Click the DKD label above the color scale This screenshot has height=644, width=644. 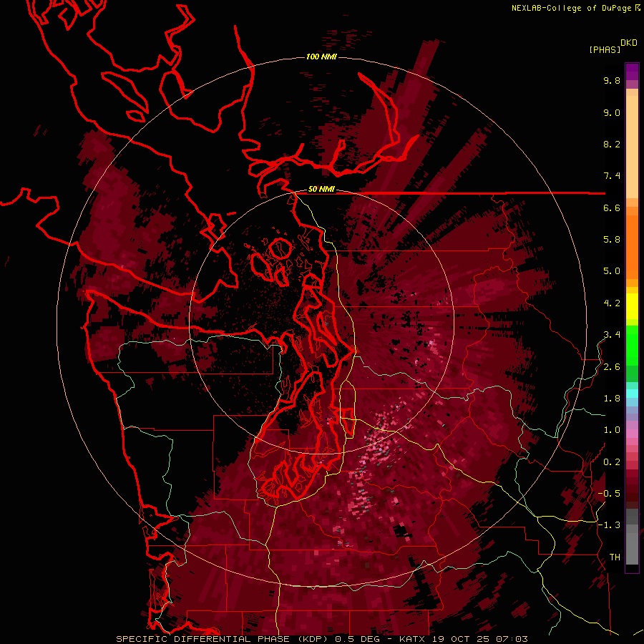point(629,43)
